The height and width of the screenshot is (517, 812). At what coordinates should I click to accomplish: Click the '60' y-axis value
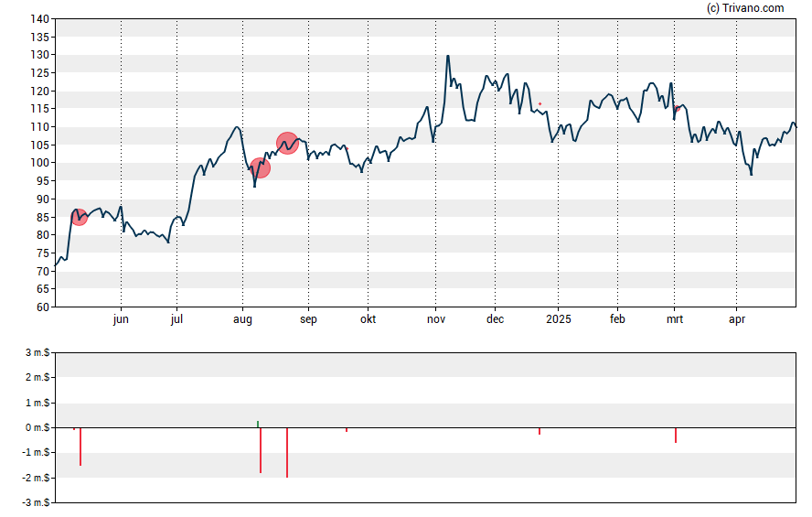pyautogui.click(x=42, y=307)
